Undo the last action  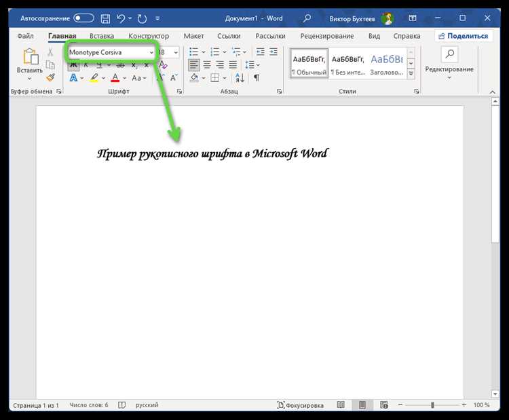click(x=121, y=18)
